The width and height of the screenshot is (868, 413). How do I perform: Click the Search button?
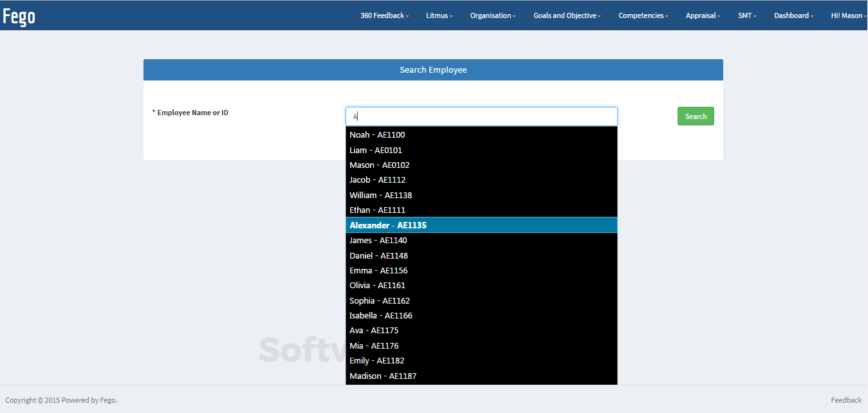(696, 116)
